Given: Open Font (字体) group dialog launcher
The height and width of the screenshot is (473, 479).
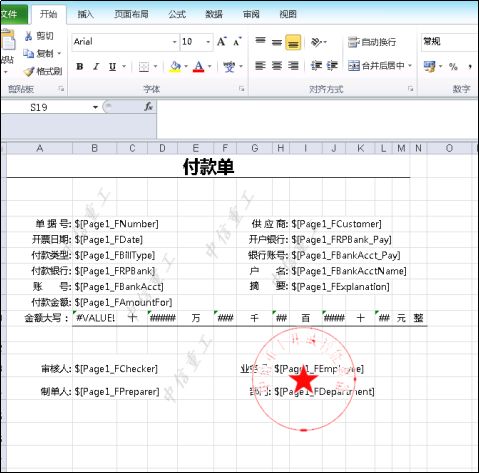Looking at the screenshot, I should [x=242, y=89].
